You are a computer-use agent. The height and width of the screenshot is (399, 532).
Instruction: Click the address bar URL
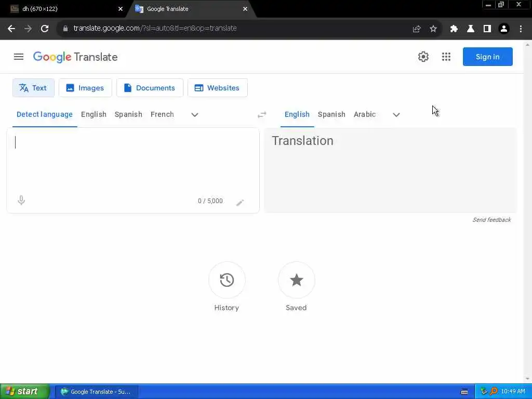point(155,28)
